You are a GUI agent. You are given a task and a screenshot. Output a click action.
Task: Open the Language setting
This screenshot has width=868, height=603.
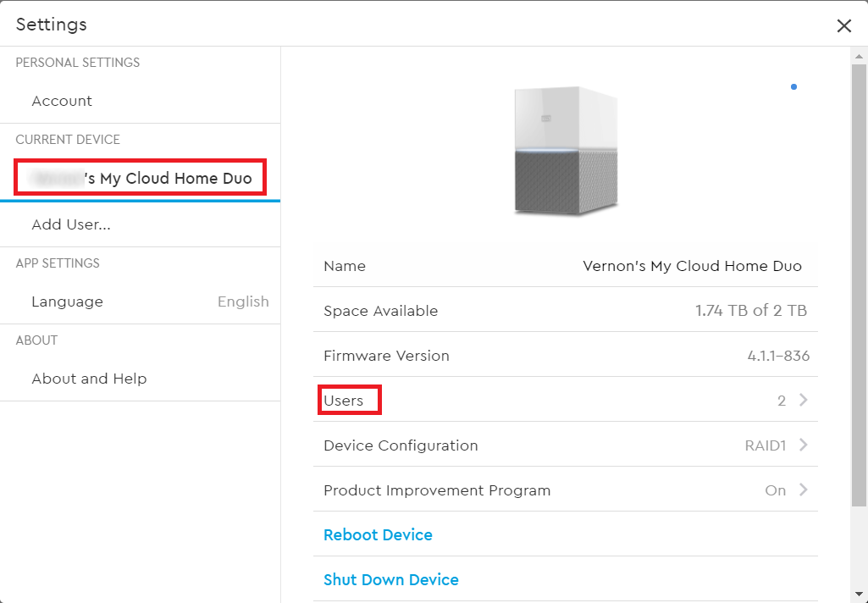click(x=140, y=301)
